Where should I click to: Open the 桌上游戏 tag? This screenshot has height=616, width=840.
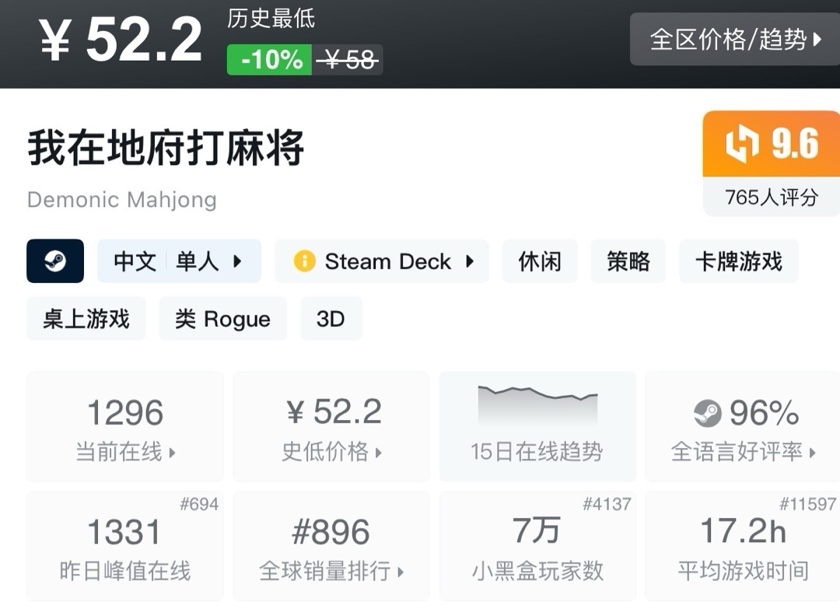(86, 319)
